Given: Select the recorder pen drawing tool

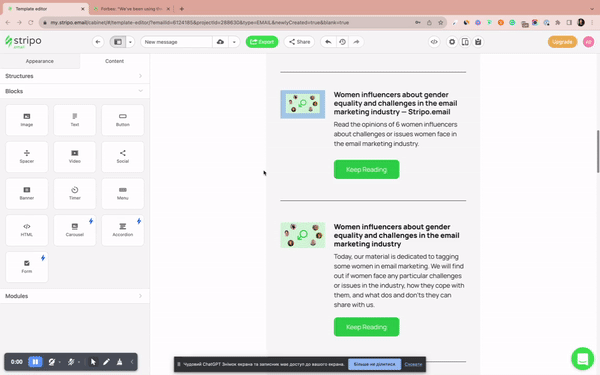Looking at the screenshot, I should coord(106,362).
